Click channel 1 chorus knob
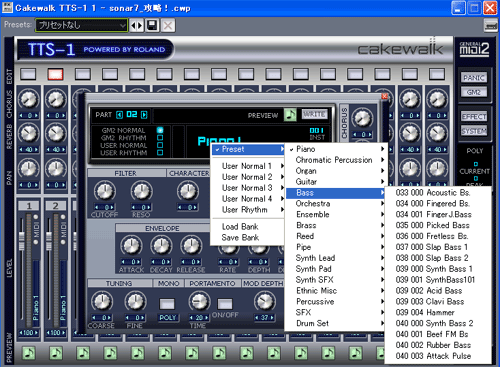The width and height of the screenshot is (500, 367). (x=29, y=99)
